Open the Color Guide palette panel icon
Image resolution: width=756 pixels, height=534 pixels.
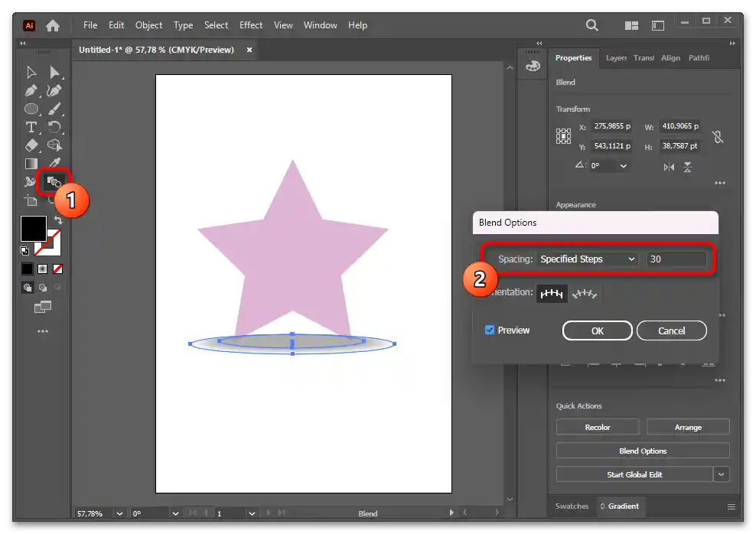pos(533,67)
